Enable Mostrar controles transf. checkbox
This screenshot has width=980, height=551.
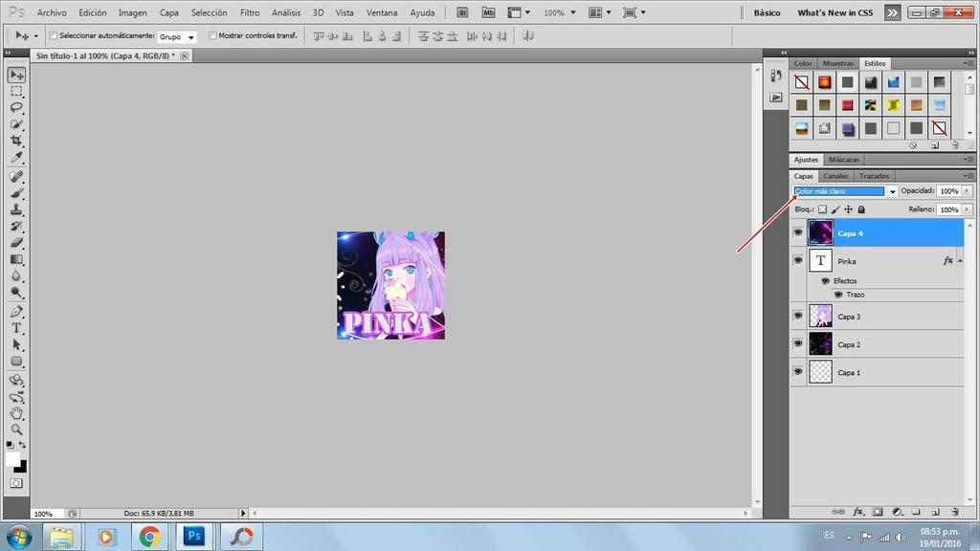click(x=212, y=35)
